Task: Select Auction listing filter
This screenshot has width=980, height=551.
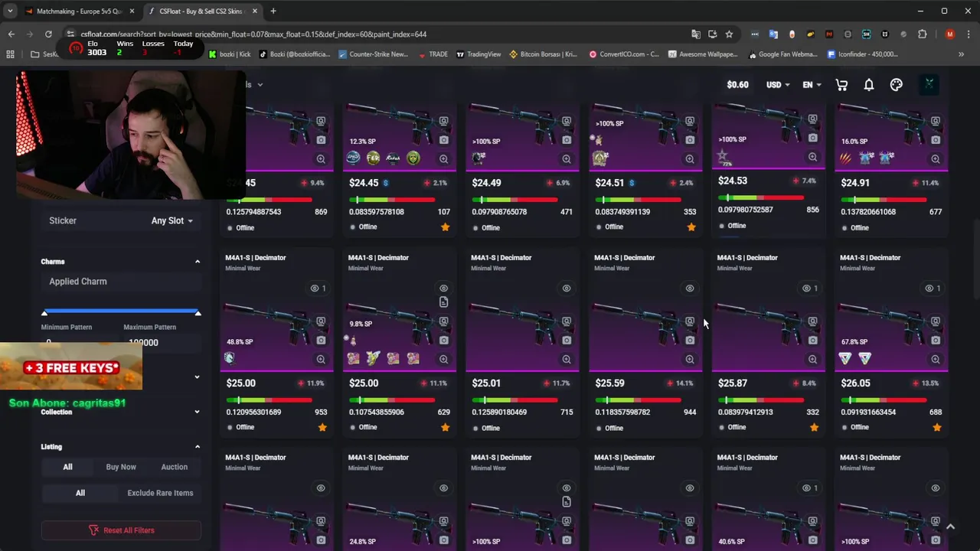Action: point(174,467)
